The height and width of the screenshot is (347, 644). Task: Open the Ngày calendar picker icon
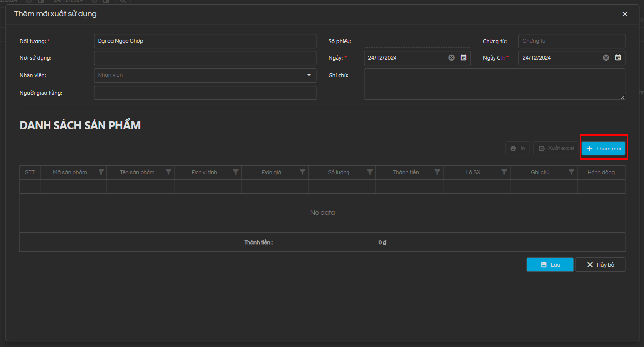click(x=464, y=58)
